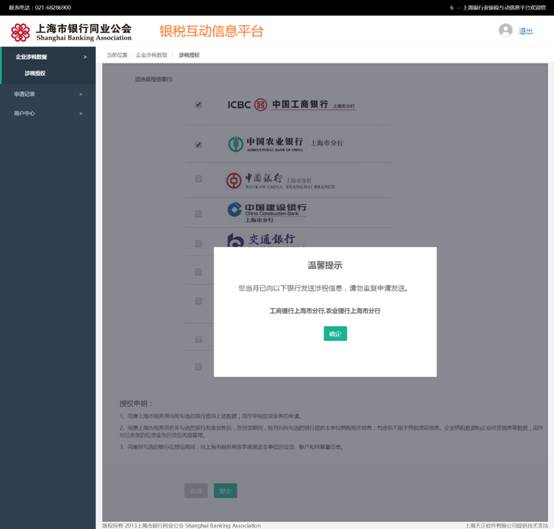The width and height of the screenshot is (554, 529).
Task: Click the Bank of China red logo
Action: [234, 181]
